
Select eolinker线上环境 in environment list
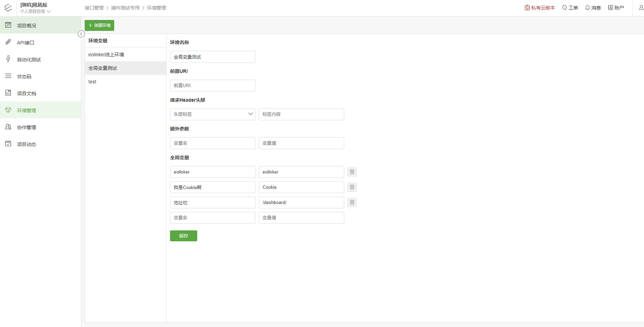click(125, 55)
